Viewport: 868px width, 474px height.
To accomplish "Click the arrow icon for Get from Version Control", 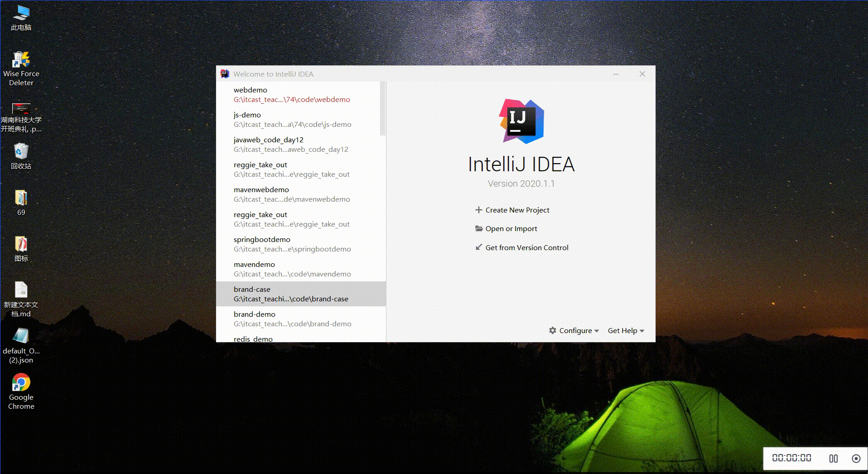I will point(478,247).
